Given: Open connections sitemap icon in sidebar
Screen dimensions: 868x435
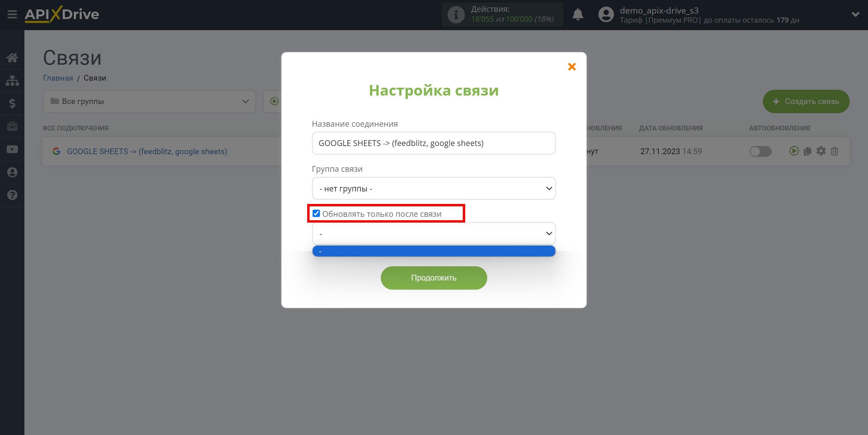Looking at the screenshot, I should click(12, 81).
